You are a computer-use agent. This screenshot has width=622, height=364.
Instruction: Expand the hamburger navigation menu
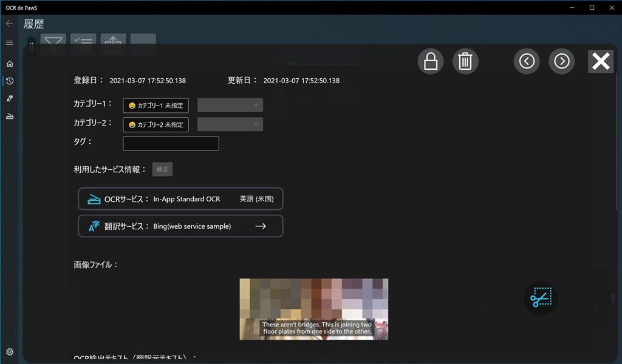[9, 43]
